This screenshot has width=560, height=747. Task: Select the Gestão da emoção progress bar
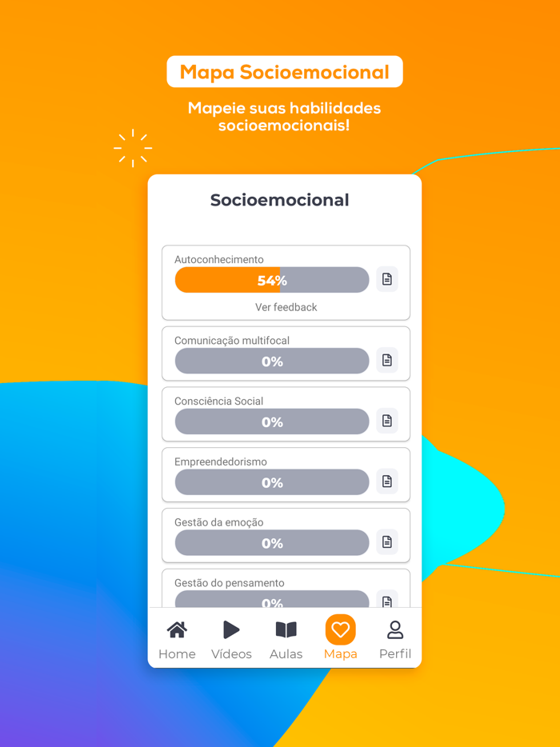(272, 543)
